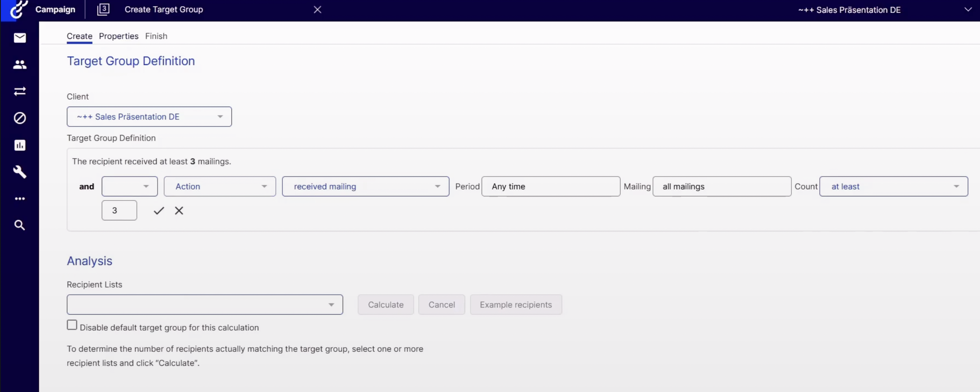Click the Example recipients button
The height and width of the screenshot is (392, 980).
516,304
